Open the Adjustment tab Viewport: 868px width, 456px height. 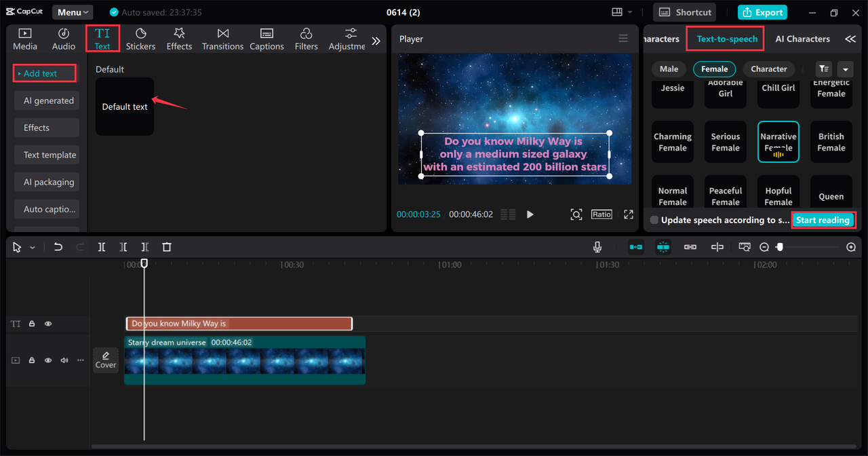[x=347, y=39]
